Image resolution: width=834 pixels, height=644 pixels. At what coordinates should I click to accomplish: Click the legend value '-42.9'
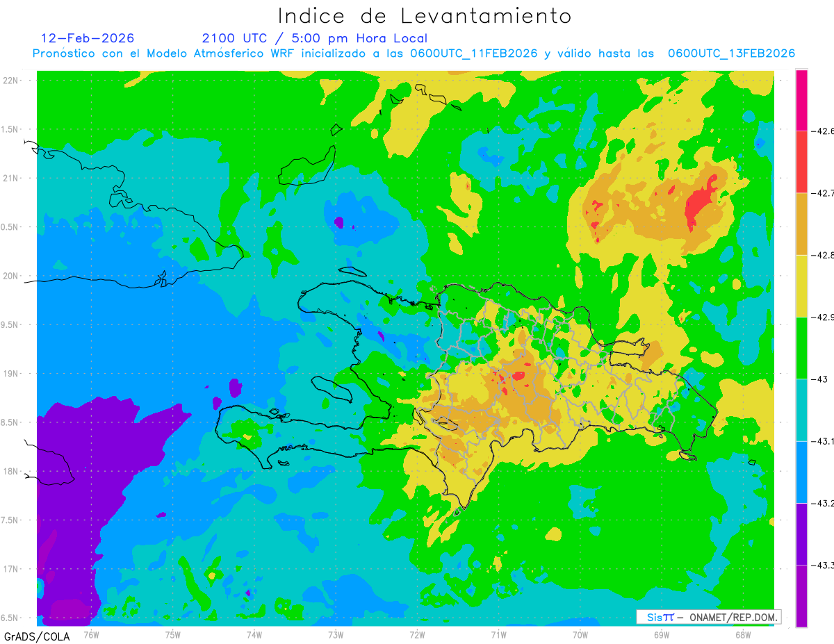point(823,317)
